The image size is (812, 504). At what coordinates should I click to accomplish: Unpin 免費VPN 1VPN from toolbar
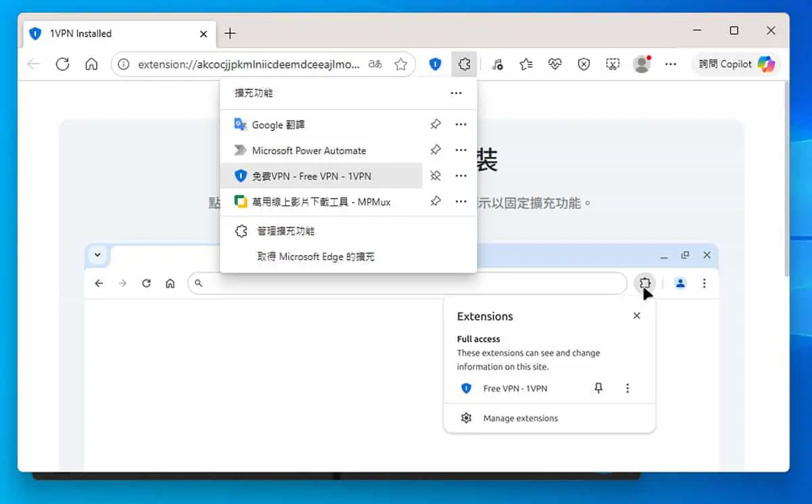click(436, 176)
